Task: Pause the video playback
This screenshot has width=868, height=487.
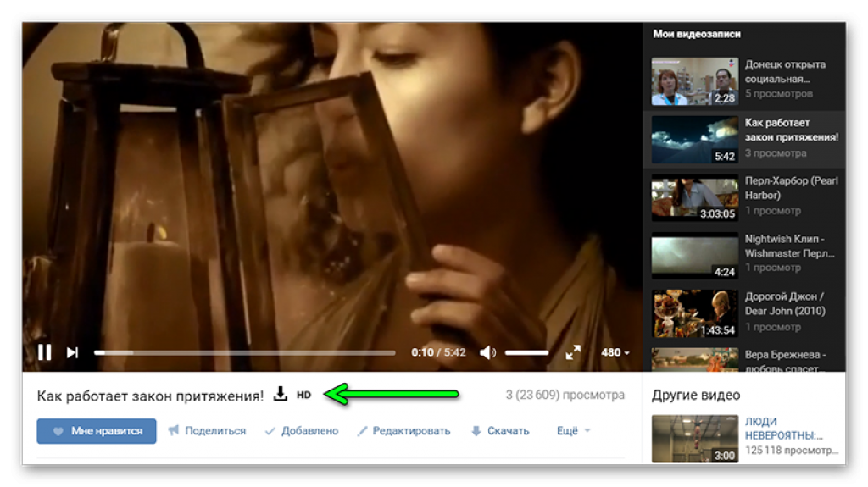Action: [44, 352]
